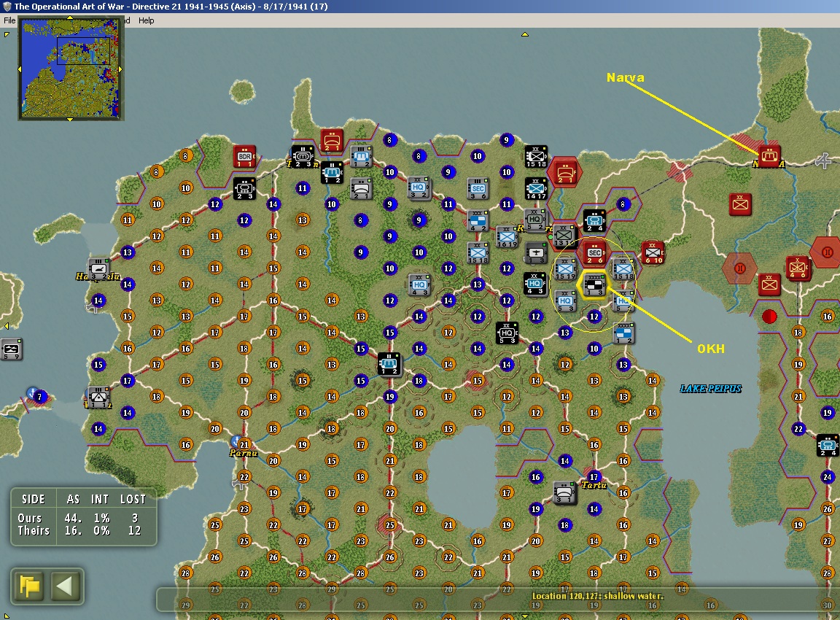The image size is (840, 620).
Task: Click the yellow flag button
Action: click(x=30, y=586)
